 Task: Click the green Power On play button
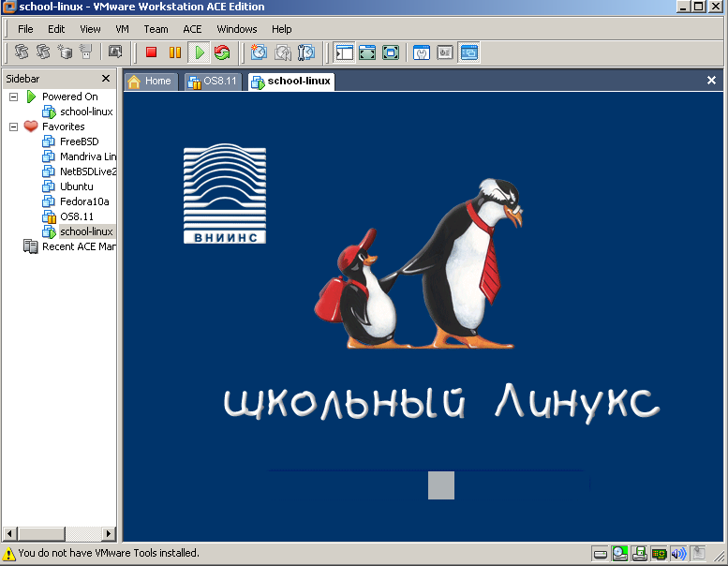[200, 52]
